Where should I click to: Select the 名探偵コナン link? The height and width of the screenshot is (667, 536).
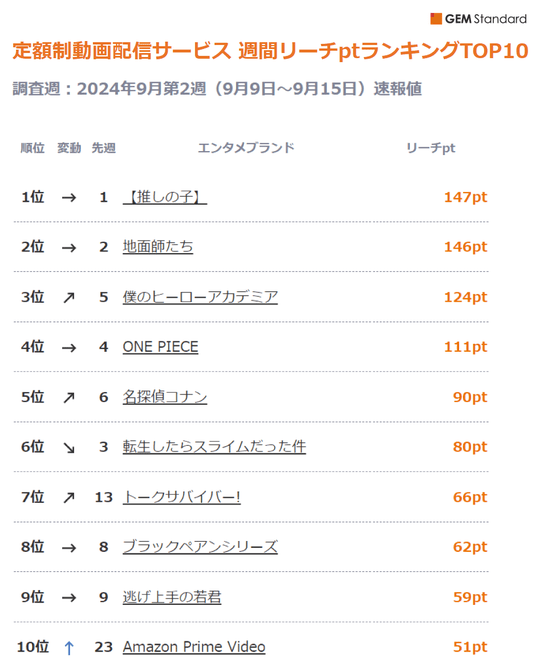pos(165,397)
